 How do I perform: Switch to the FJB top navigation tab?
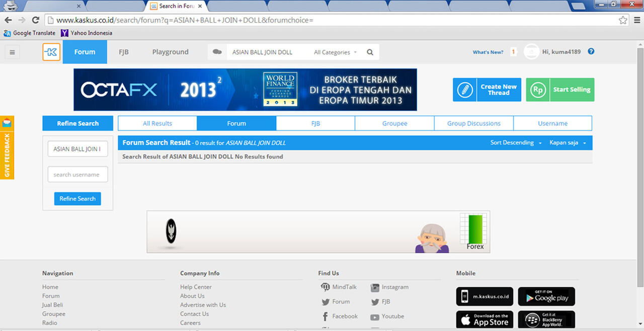[124, 52]
